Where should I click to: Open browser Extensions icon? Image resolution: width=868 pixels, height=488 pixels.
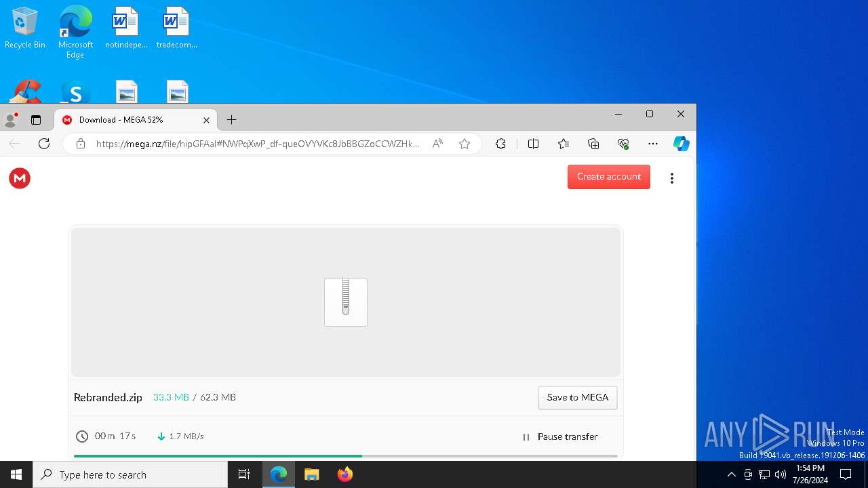point(500,144)
